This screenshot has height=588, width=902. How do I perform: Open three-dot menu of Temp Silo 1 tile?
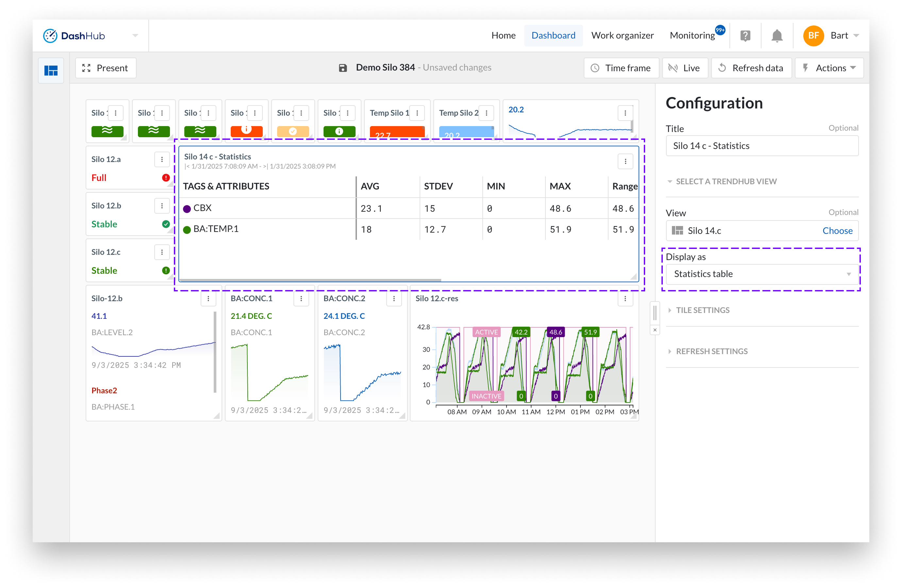[x=417, y=113]
